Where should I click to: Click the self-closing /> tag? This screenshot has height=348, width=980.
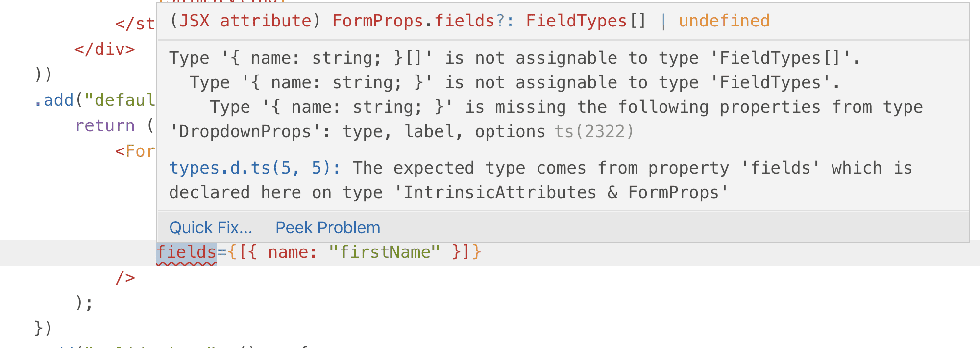click(x=125, y=278)
